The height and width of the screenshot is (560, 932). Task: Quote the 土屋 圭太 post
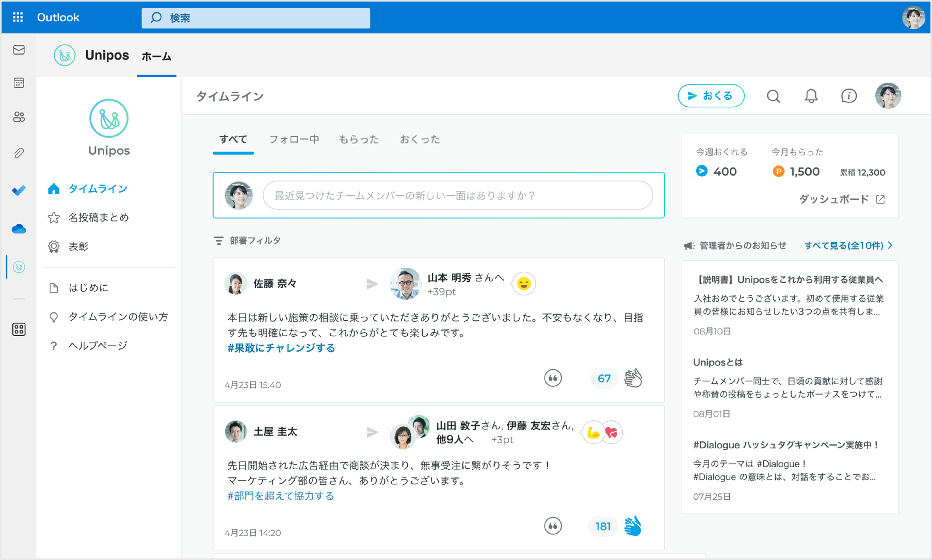pyautogui.click(x=553, y=526)
